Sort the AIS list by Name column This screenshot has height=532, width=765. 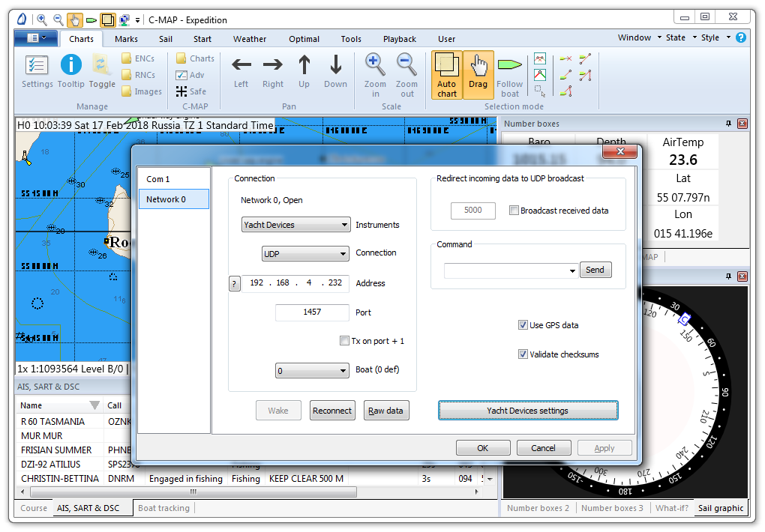click(59, 405)
